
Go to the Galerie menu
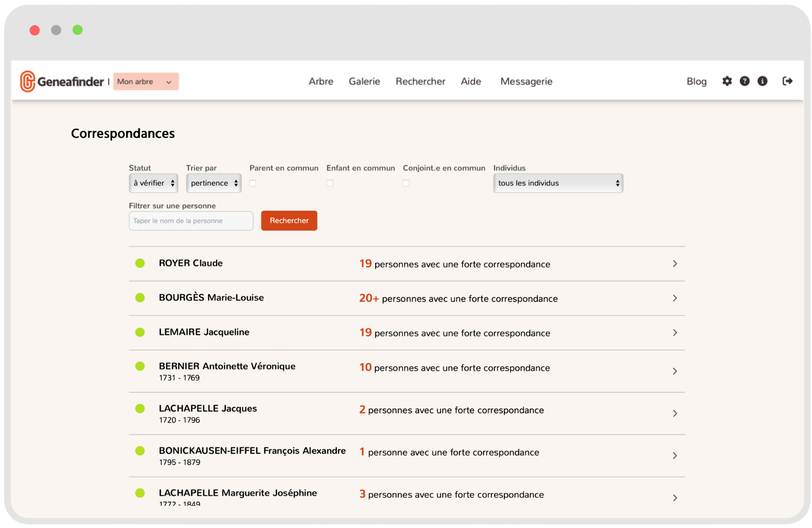coord(364,81)
